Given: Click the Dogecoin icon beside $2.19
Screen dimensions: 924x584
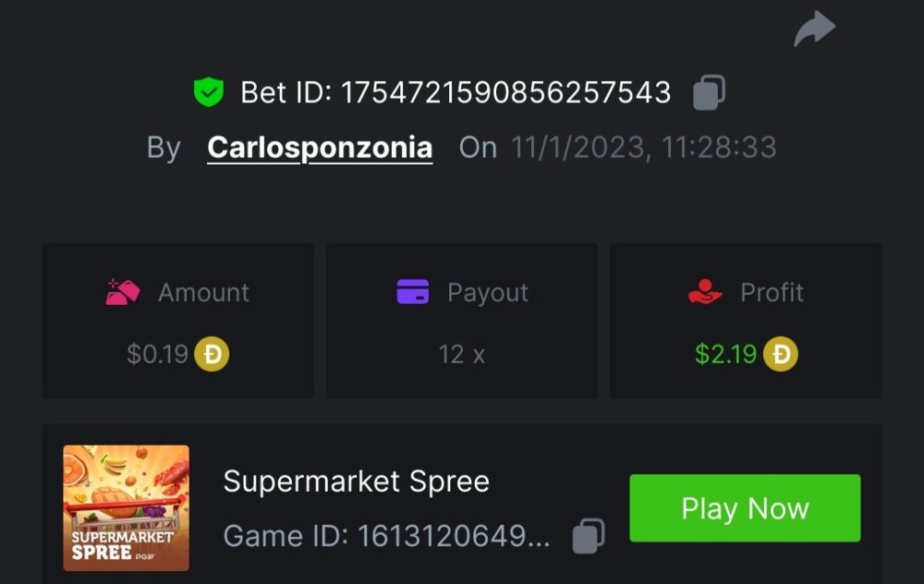Looking at the screenshot, I should (781, 354).
